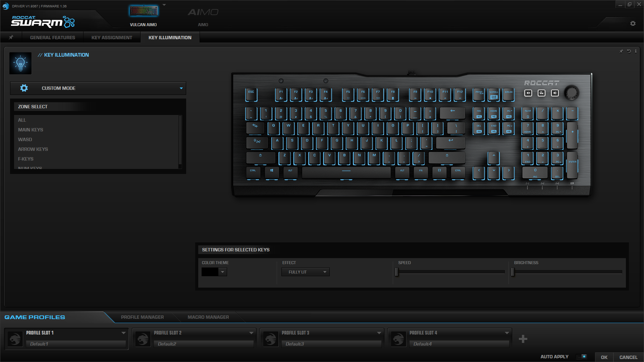Pin the Key Illumination panel with pushpin icon

coord(621,51)
